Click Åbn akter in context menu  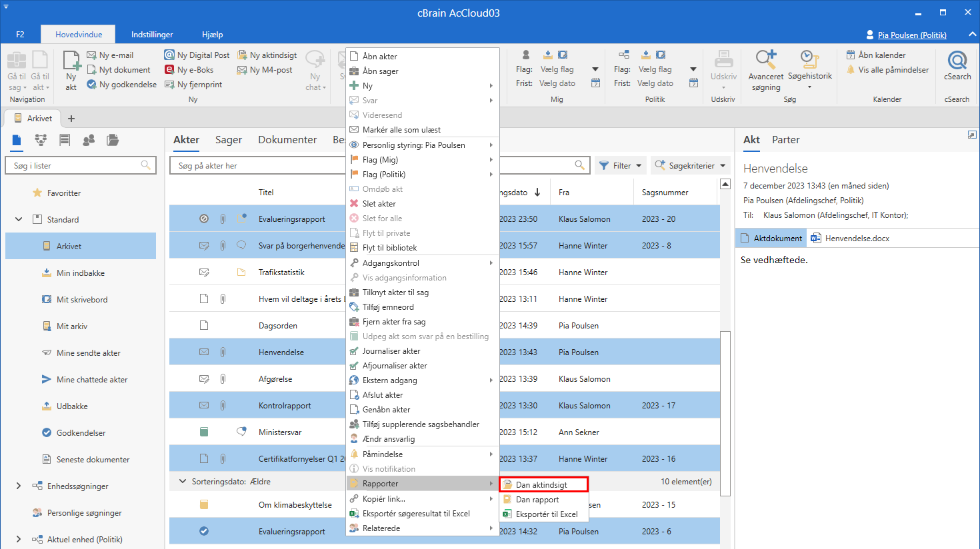tap(423, 57)
